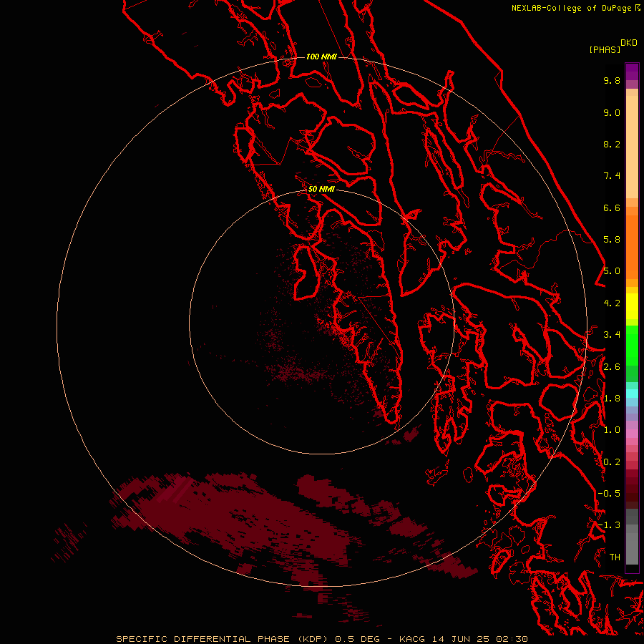Screen dimensions: 644x644
Task: Select the 2.6 scale value
Action: [x=612, y=367]
